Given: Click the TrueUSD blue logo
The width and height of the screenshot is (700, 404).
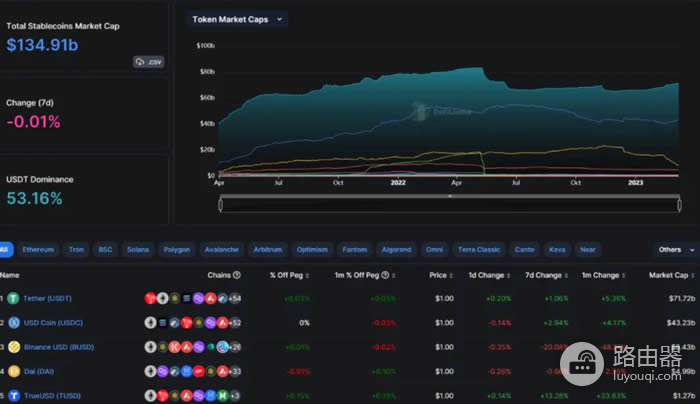Looking at the screenshot, I should pyautogui.click(x=14, y=396).
